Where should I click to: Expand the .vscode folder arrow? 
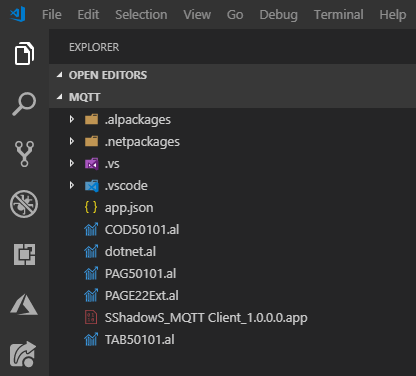72,185
